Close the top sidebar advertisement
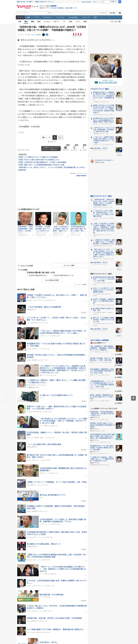The width and height of the screenshot is (138, 644). (x=121, y=55)
